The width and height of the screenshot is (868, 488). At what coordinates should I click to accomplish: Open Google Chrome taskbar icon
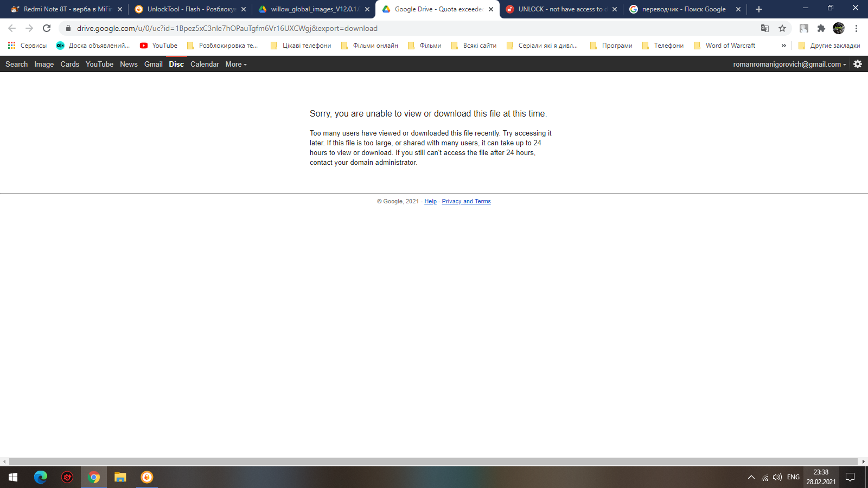[x=94, y=477]
